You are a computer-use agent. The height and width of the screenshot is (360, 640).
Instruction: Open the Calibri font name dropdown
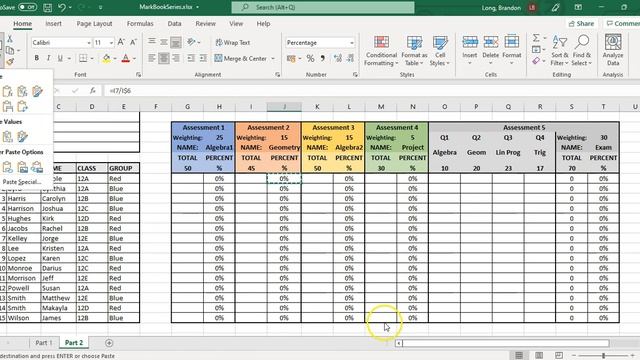point(89,42)
